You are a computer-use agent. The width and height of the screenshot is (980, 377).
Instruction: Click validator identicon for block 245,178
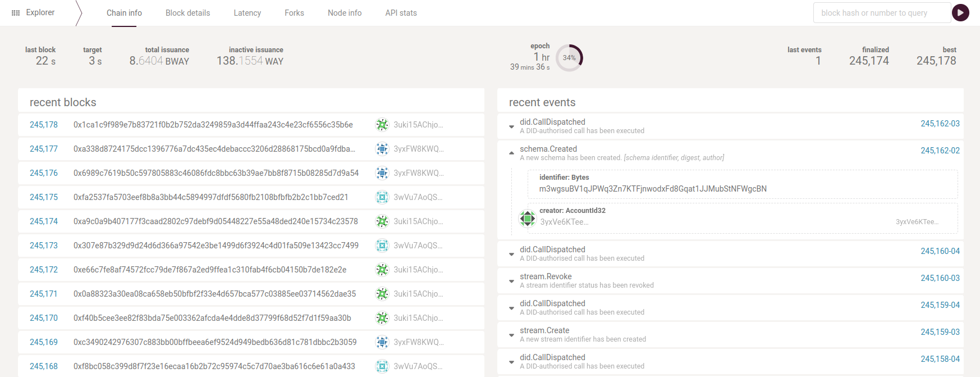point(382,125)
